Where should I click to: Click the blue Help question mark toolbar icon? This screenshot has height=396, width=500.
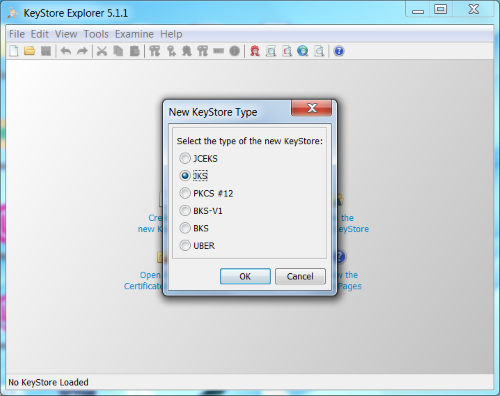coord(339,51)
